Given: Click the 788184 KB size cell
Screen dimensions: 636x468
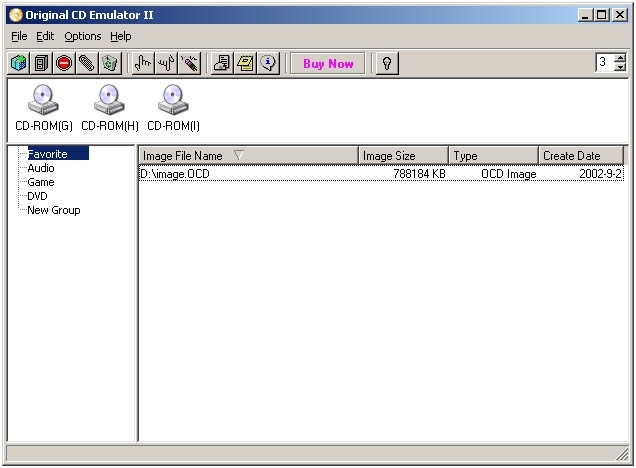Looking at the screenshot, I should 419,174.
